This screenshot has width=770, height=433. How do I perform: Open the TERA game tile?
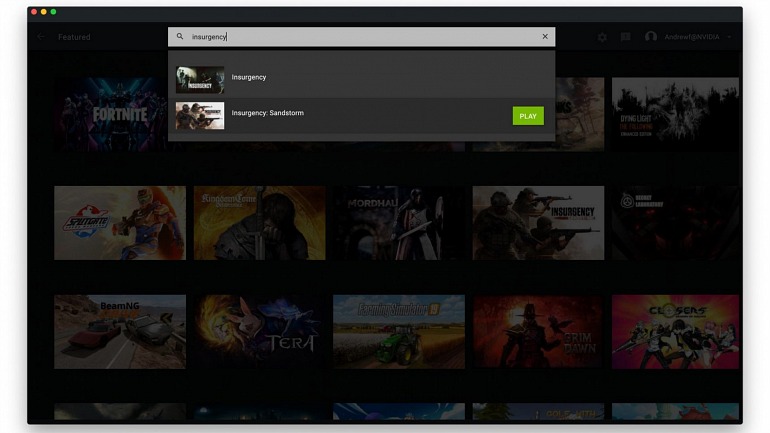pos(259,332)
